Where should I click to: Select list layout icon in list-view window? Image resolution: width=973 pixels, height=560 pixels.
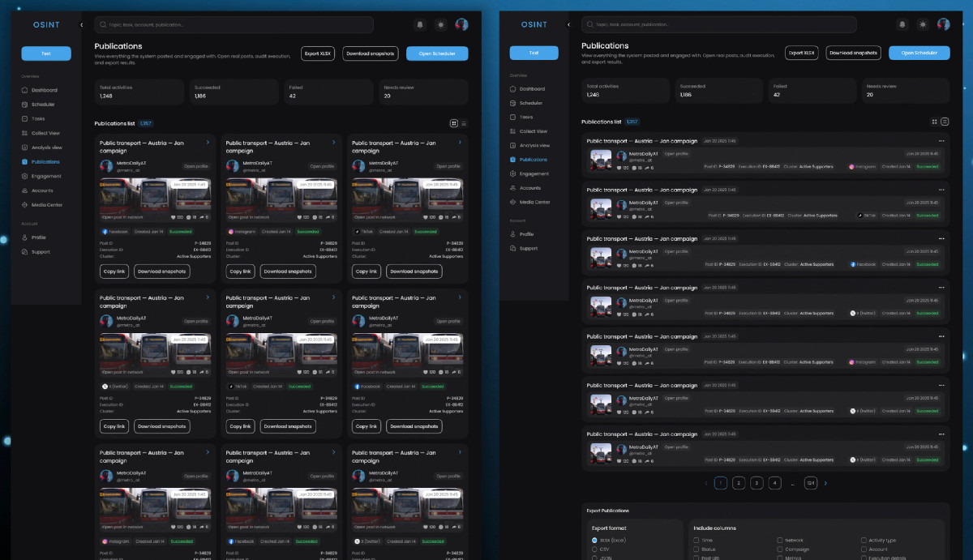tap(945, 122)
